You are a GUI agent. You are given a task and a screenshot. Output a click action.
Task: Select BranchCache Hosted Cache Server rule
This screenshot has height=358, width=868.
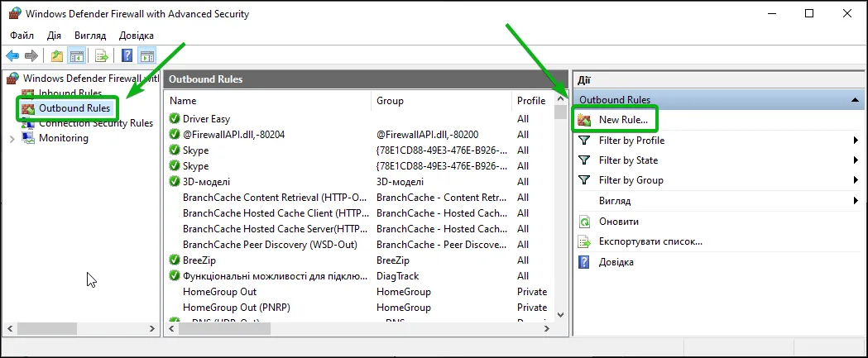pos(275,228)
